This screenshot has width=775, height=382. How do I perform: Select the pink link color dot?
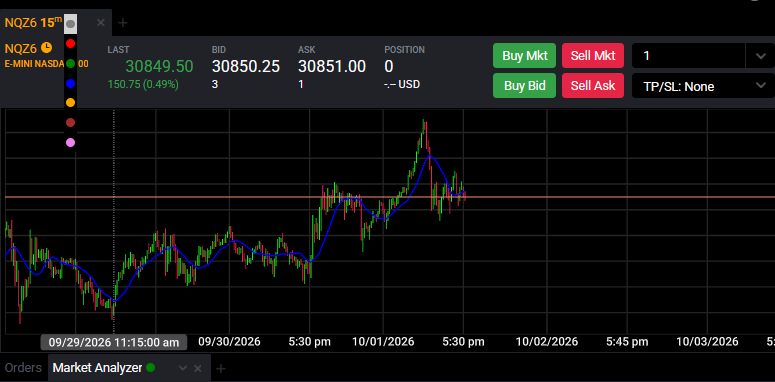click(71, 143)
